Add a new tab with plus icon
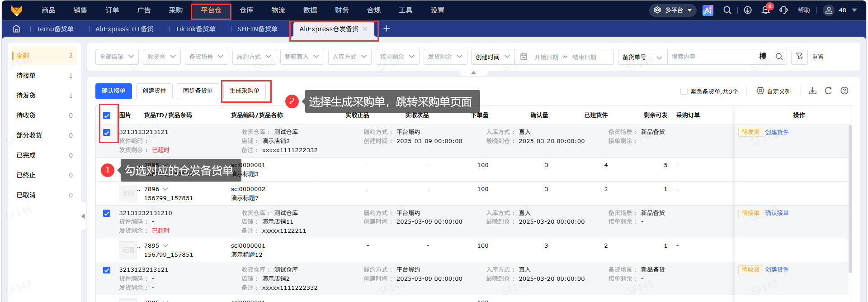 point(387,29)
